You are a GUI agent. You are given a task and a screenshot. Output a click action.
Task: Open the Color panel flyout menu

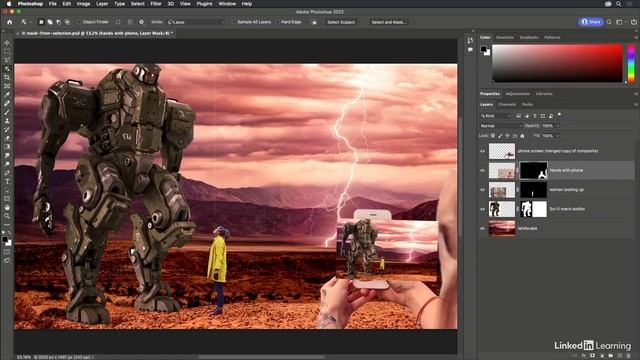tap(636, 38)
